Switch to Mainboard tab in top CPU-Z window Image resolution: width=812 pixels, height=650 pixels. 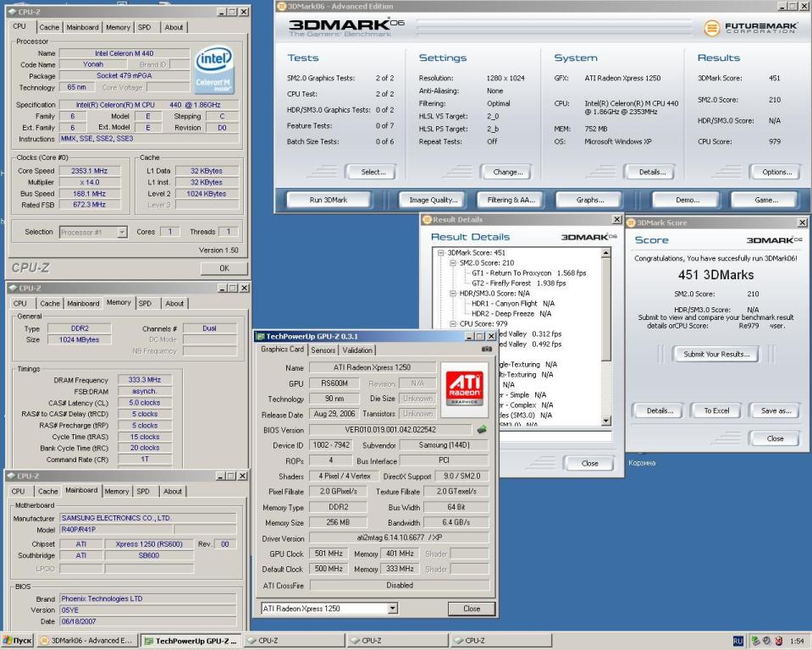[x=82, y=27]
